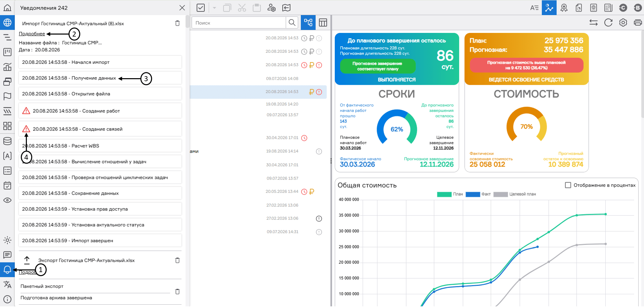Image resolution: width=644 pixels, height=307 pixels.
Task: Open the bar chart analytics sidebar icon
Action: 7,67
